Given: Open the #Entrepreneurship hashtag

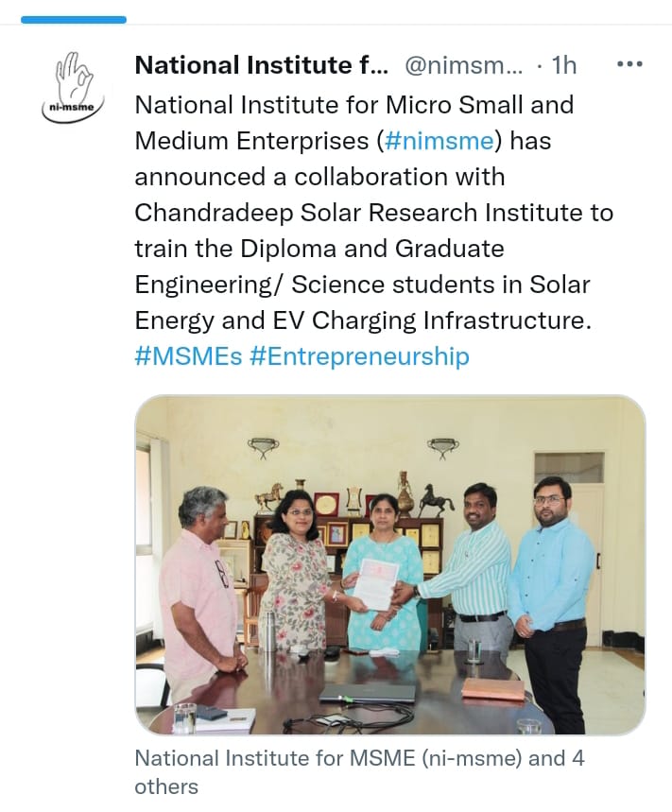Looking at the screenshot, I should [359, 356].
